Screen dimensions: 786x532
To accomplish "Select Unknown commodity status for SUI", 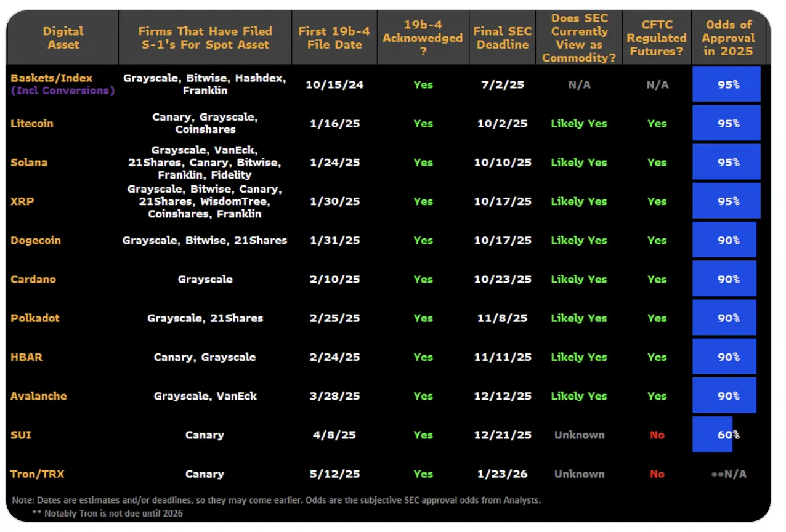I will point(579,435).
